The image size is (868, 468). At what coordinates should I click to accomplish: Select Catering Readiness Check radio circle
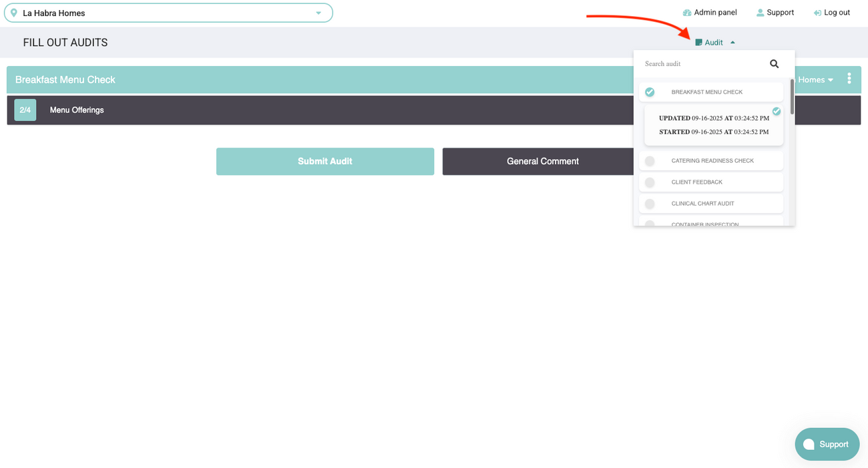[x=650, y=161]
